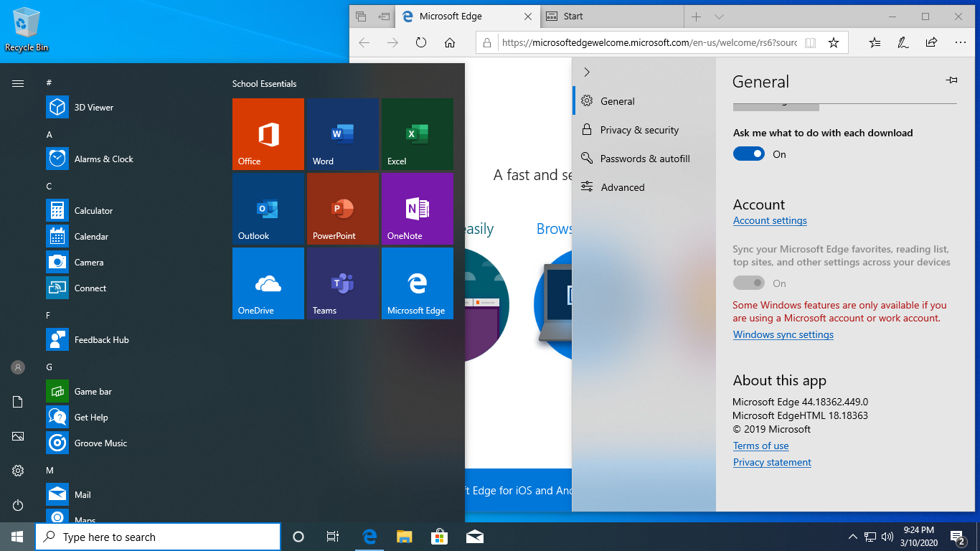The width and height of the screenshot is (980, 551).
Task: Open Pictures icon in Start sidebar
Action: tap(18, 436)
